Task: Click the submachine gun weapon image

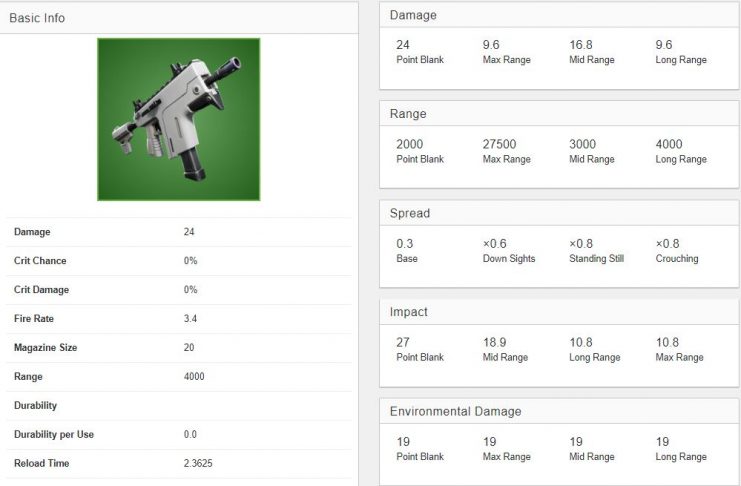Action: [179, 119]
